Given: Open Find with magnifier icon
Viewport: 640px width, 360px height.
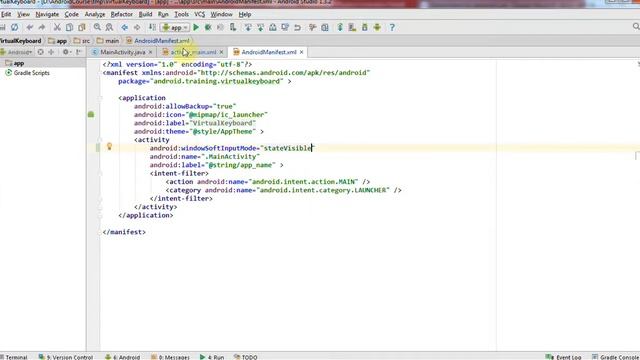Looking at the screenshot, I should 97,27.
